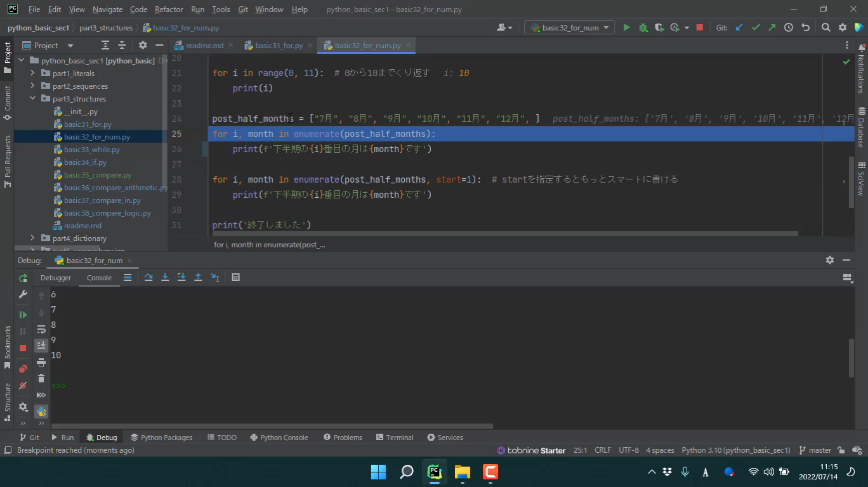Toggle Mute Breakpoints in debug sidebar
This screenshot has height=487, width=868.
point(23,386)
